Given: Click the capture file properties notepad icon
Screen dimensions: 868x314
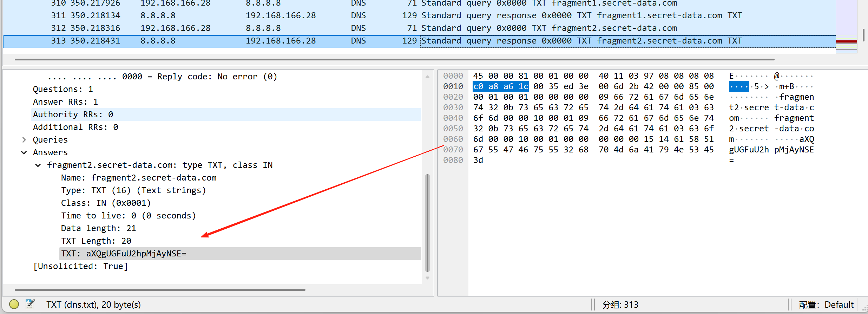Looking at the screenshot, I should (30, 304).
